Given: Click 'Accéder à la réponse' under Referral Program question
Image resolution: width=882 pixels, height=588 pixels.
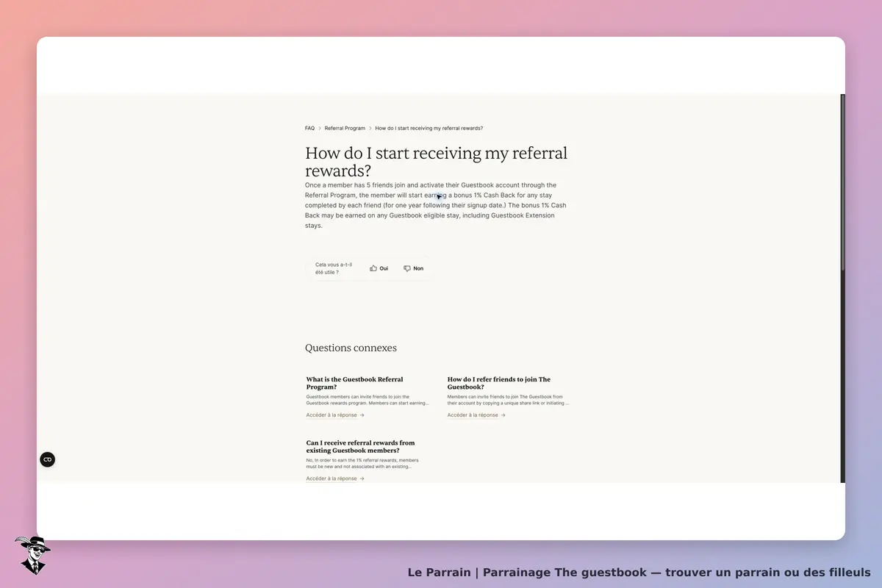Looking at the screenshot, I should click(x=331, y=415).
